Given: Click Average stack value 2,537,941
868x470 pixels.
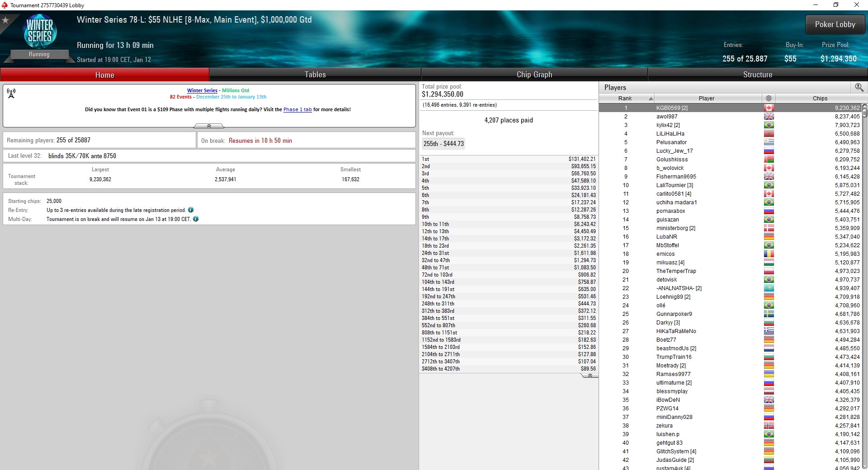Looking at the screenshot, I should [x=225, y=179].
